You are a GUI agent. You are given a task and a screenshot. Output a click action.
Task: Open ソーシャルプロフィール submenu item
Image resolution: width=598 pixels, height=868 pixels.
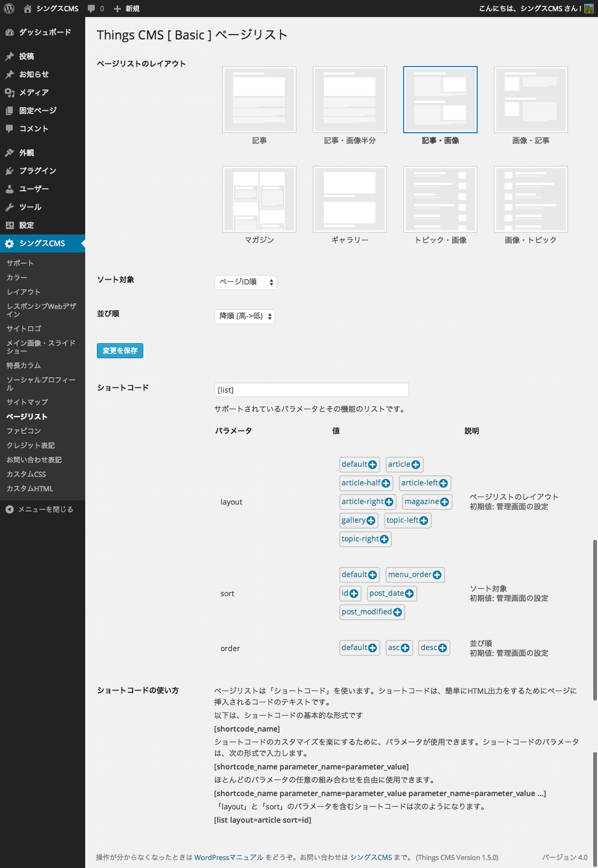[43, 384]
